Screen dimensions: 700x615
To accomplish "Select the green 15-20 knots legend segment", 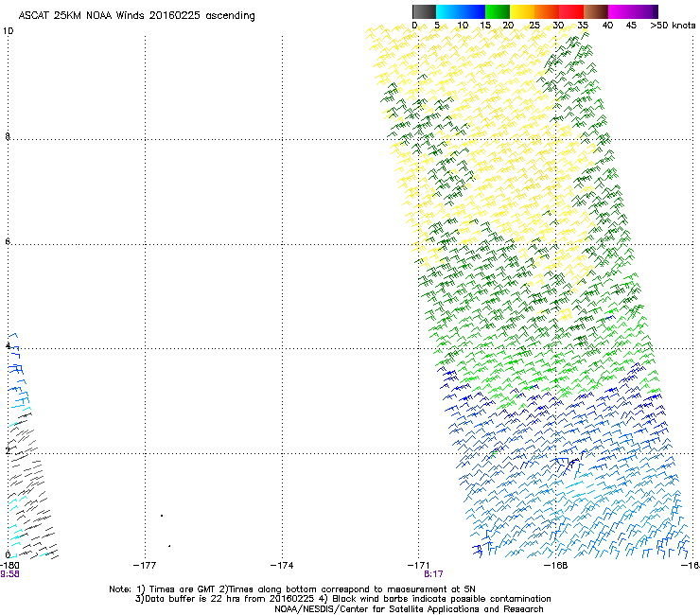I will [498, 11].
